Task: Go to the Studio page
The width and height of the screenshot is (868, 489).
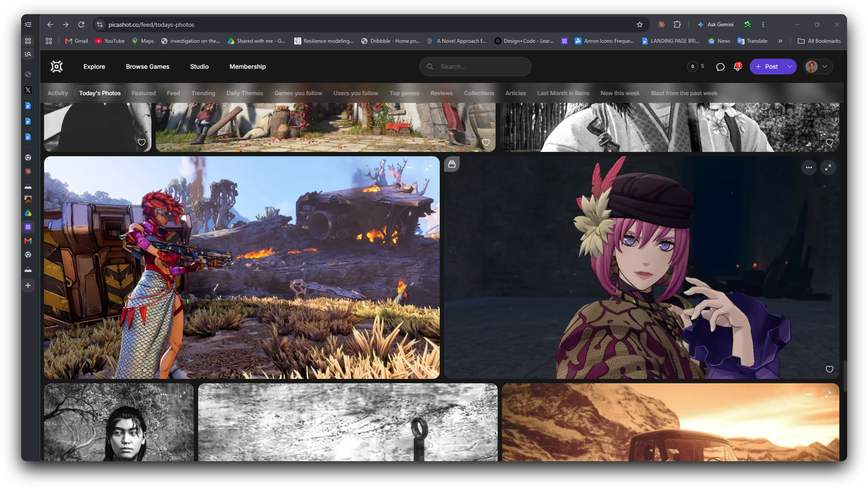Action: pos(199,67)
